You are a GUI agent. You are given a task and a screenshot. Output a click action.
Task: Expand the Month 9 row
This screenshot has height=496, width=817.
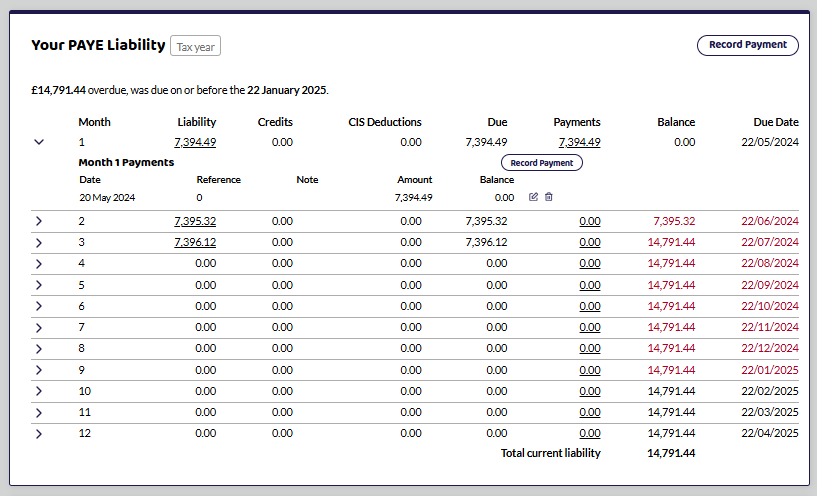(x=39, y=370)
